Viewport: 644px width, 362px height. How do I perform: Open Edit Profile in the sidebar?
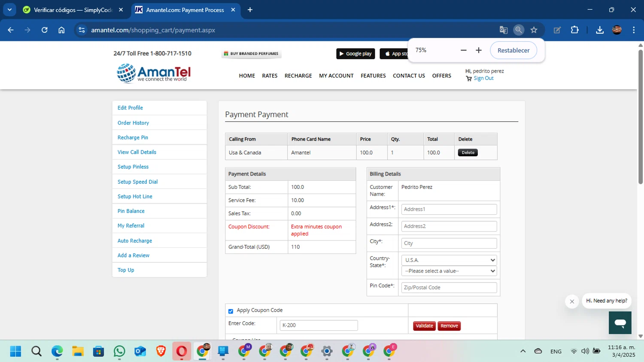coord(130,108)
